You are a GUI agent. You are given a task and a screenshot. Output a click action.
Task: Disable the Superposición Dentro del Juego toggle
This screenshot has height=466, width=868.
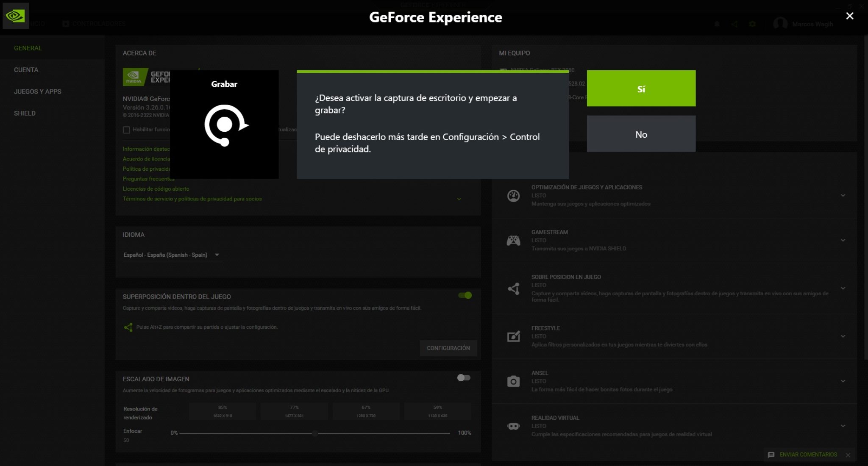tap(465, 295)
